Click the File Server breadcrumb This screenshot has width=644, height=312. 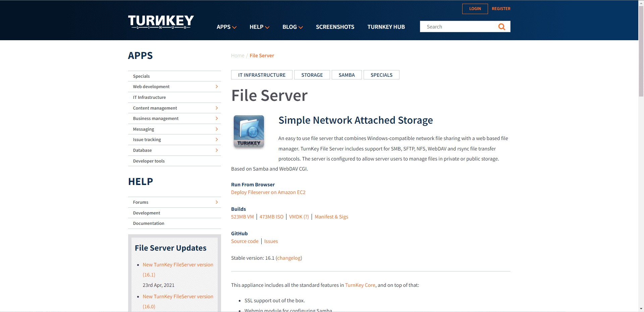click(x=262, y=56)
